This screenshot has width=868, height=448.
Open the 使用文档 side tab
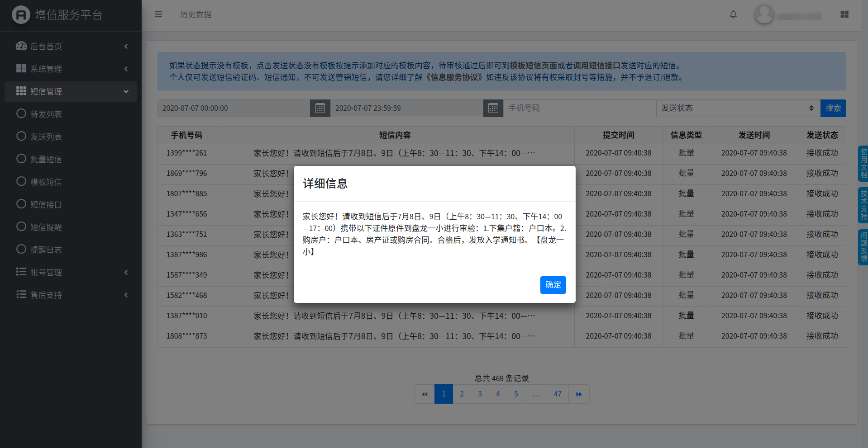[x=863, y=164]
